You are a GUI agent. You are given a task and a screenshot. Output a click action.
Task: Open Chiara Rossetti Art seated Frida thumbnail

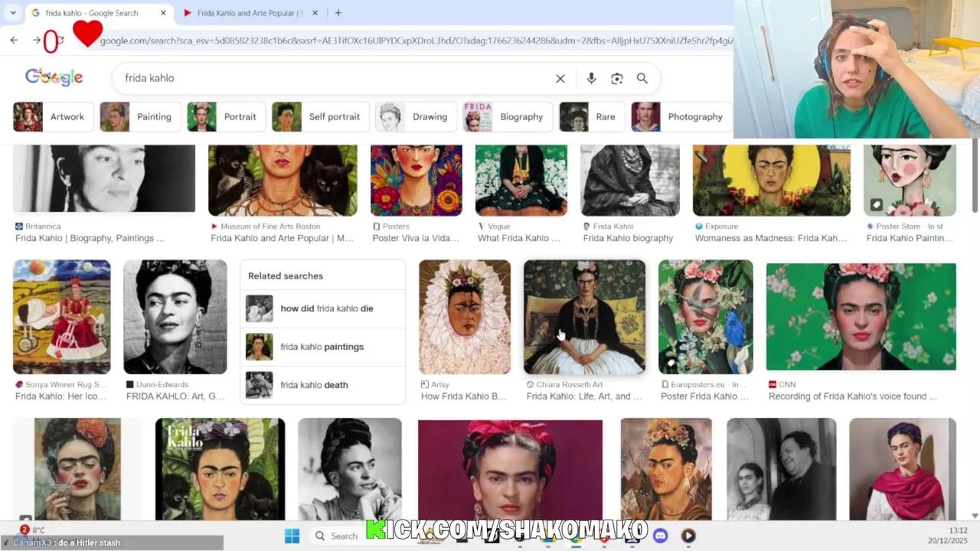click(584, 317)
